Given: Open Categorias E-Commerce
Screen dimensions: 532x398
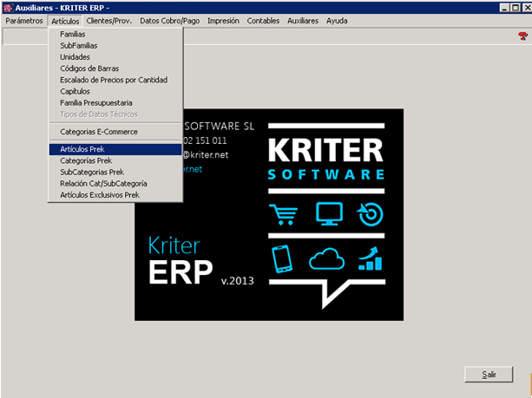Looking at the screenshot, I should tap(115, 132).
